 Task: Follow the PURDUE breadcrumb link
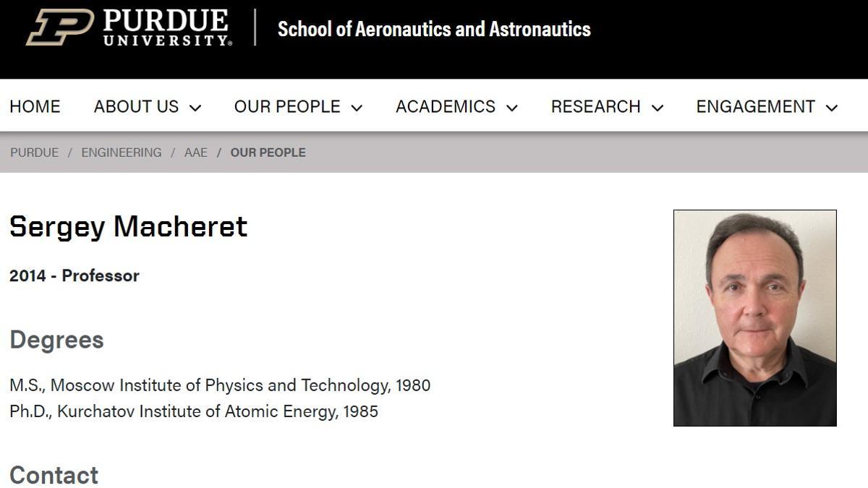click(34, 153)
